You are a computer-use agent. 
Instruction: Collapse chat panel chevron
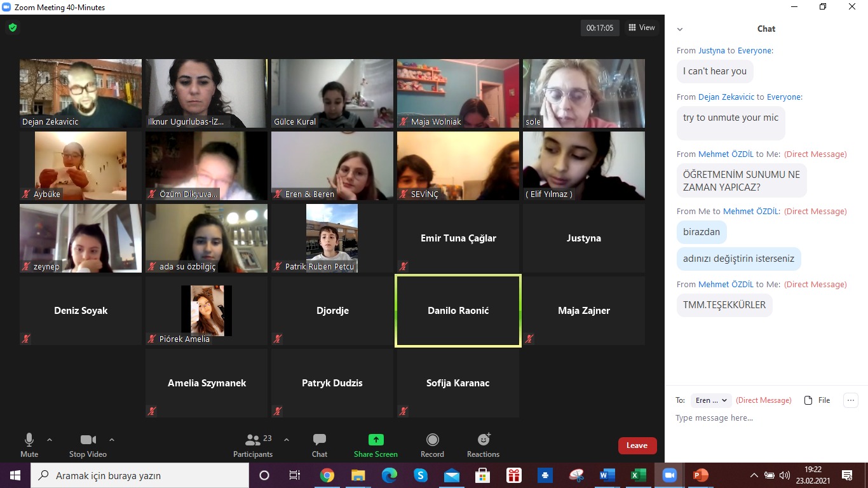680,29
